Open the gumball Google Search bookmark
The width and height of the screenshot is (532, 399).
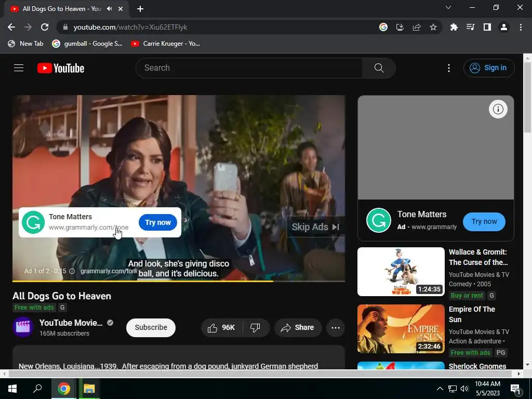[x=87, y=44]
